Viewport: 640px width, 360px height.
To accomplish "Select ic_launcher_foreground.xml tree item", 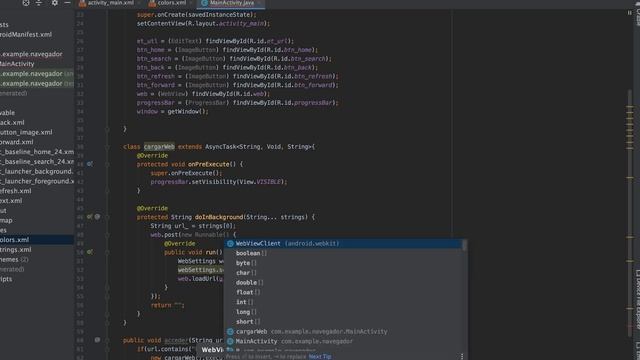I will tap(37, 181).
